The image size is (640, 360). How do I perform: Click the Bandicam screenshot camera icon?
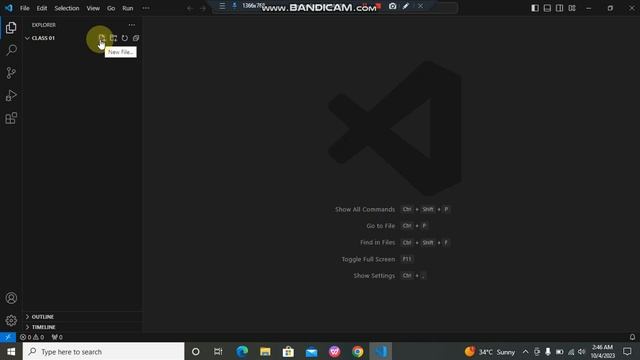pos(392,6)
